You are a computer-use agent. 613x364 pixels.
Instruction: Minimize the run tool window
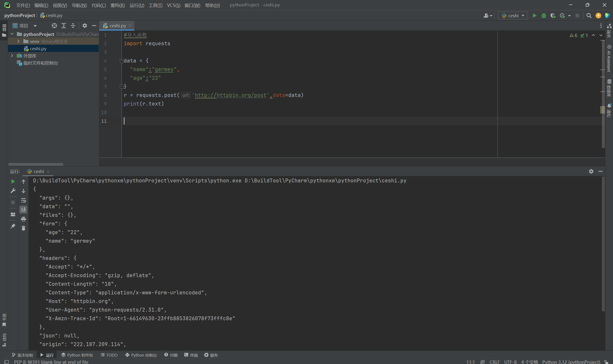tap(600, 171)
